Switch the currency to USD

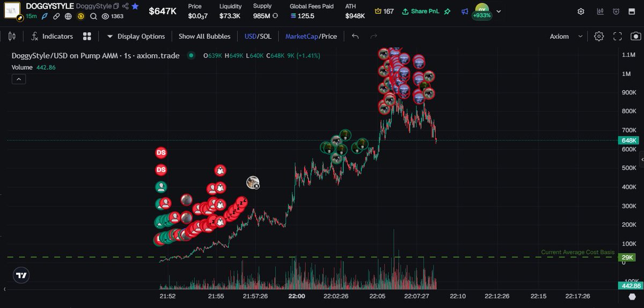tap(250, 36)
